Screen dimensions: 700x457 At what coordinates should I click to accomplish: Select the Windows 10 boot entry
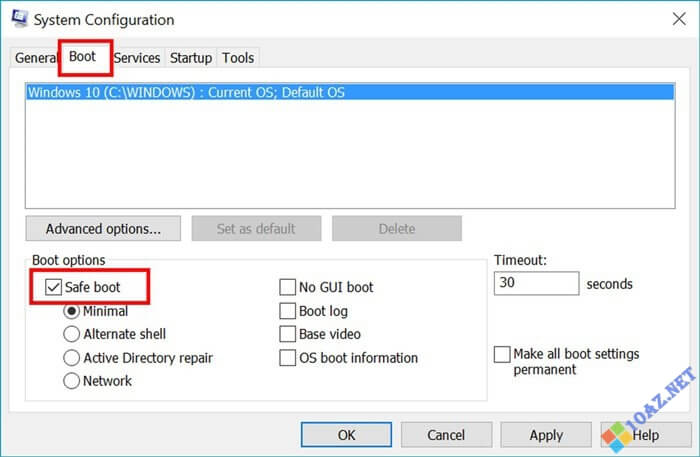click(x=186, y=92)
